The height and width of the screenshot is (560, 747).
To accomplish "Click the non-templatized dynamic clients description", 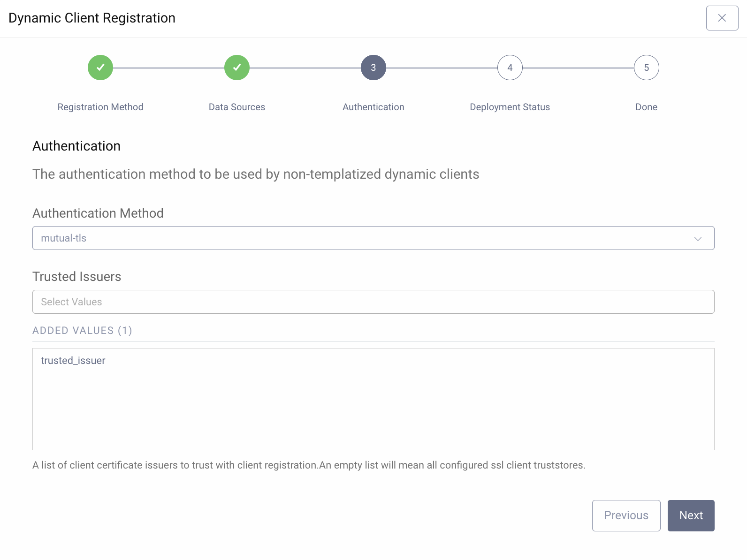I will point(256,174).
